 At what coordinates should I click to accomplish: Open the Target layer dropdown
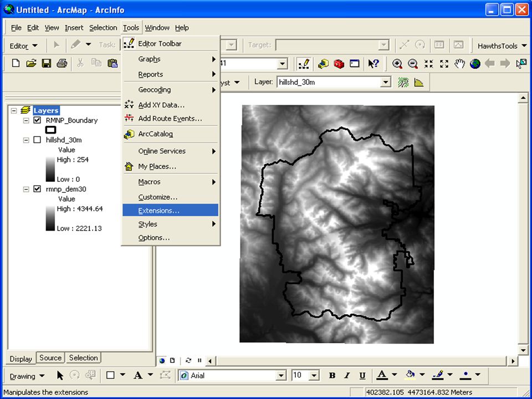383,45
